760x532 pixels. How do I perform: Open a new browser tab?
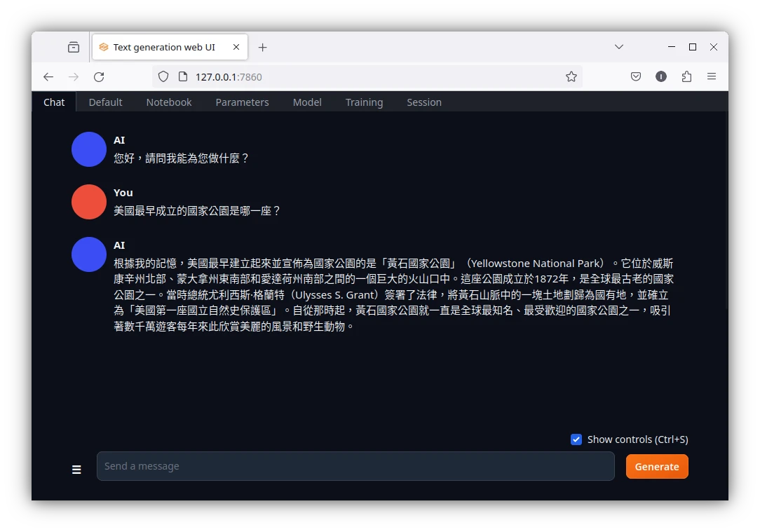coord(263,47)
